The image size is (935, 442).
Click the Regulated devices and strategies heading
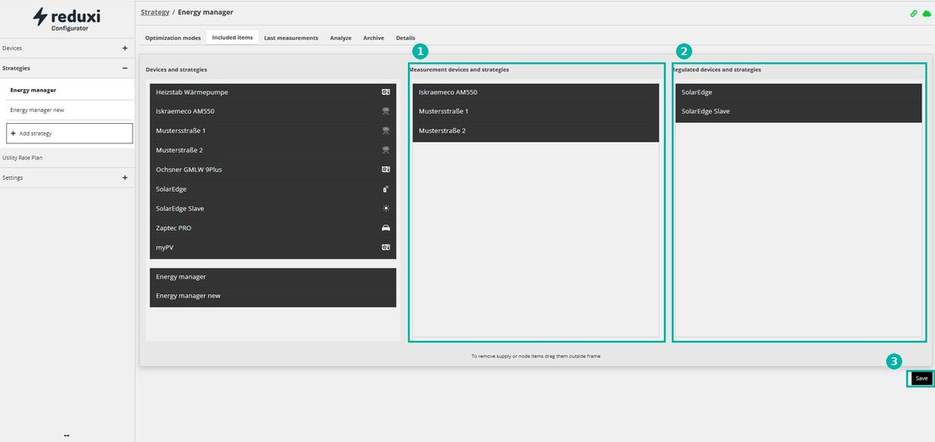717,70
